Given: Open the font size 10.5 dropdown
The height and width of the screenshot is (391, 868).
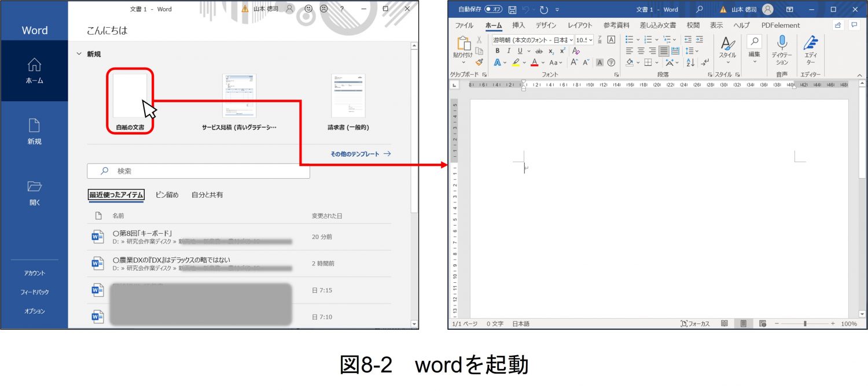Looking at the screenshot, I should coord(590,40).
